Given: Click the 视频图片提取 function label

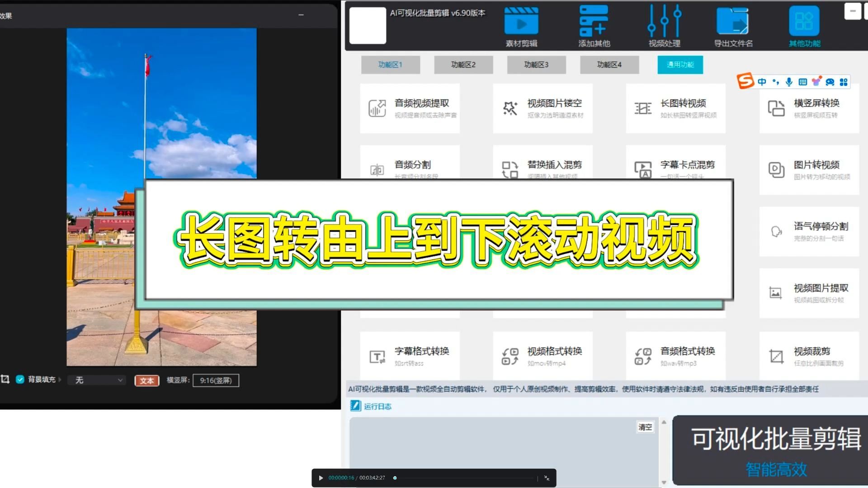Looking at the screenshot, I should [x=821, y=288].
